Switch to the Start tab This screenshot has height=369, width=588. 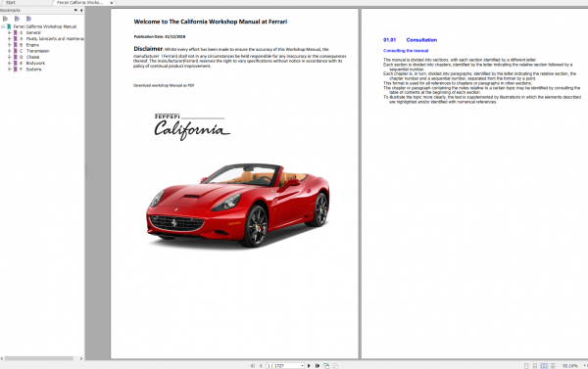point(11,3)
